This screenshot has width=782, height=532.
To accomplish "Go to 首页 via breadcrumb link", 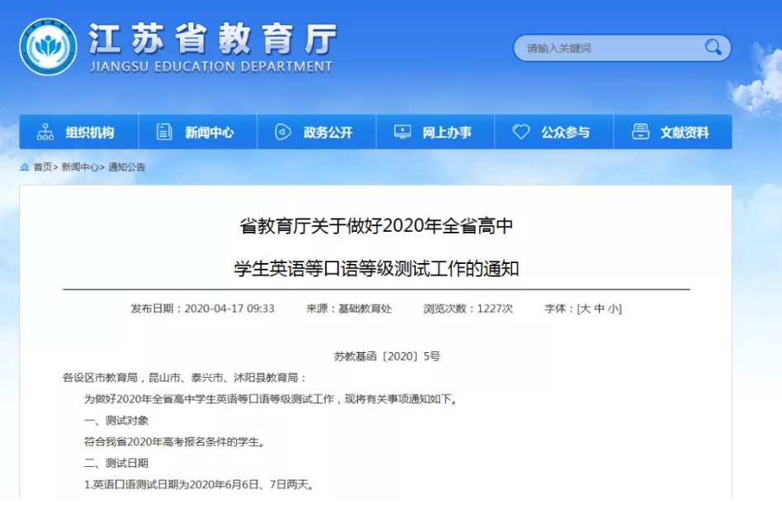I will tap(42, 167).
